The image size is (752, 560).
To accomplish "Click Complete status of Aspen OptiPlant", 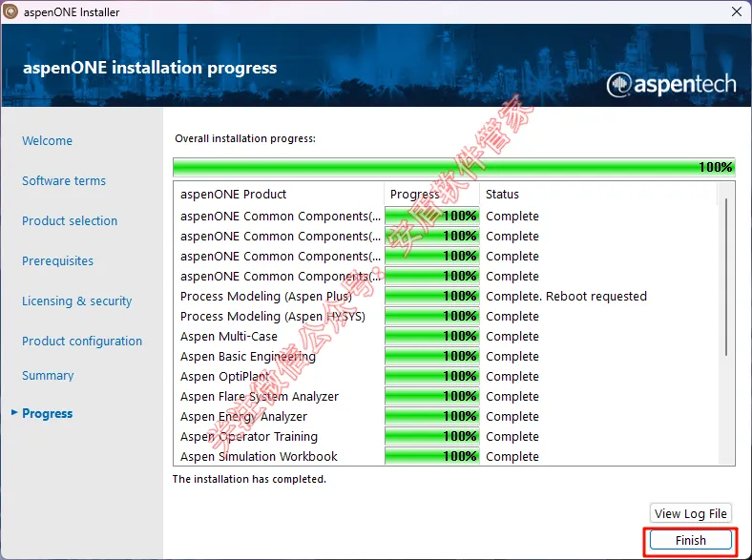I will click(512, 377).
